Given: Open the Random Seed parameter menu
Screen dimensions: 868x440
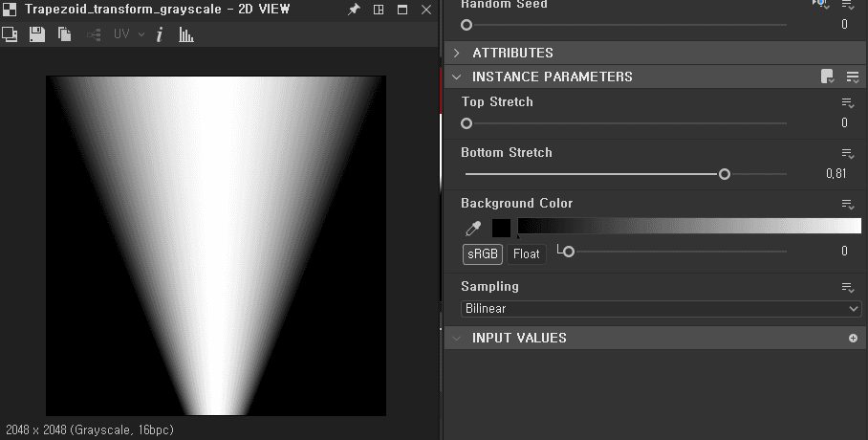Looking at the screenshot, I should pos(848,5).
